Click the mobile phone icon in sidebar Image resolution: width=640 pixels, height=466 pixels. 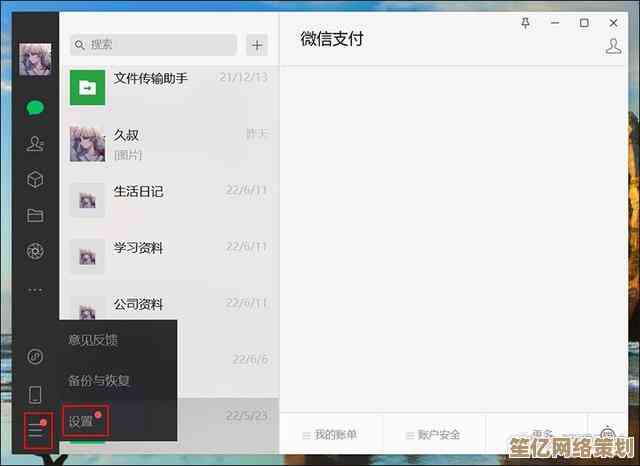coord(36,394)
